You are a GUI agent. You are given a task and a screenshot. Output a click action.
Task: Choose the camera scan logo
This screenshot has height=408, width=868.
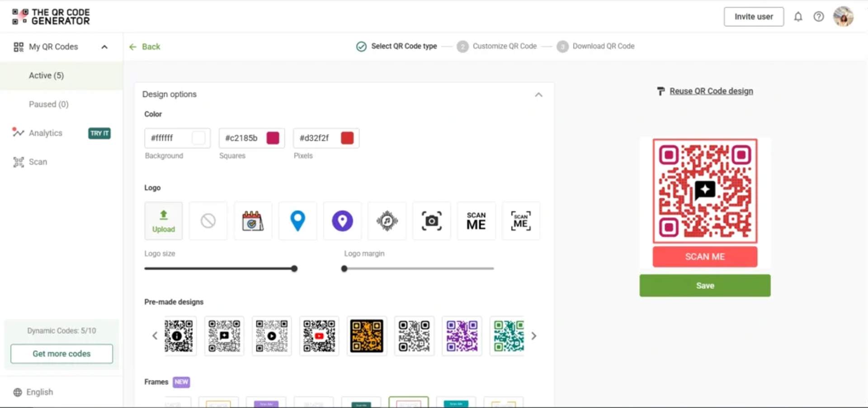[432, 221]
